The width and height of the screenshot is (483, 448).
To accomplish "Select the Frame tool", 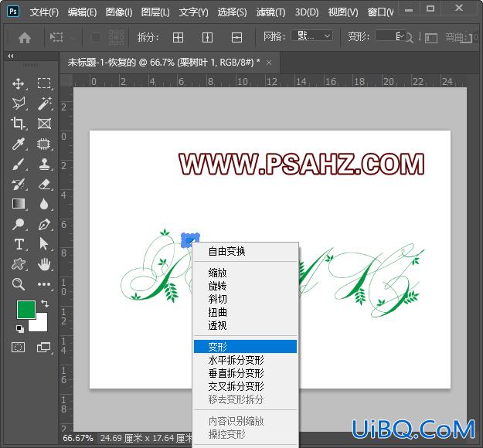I will (44, 124).
